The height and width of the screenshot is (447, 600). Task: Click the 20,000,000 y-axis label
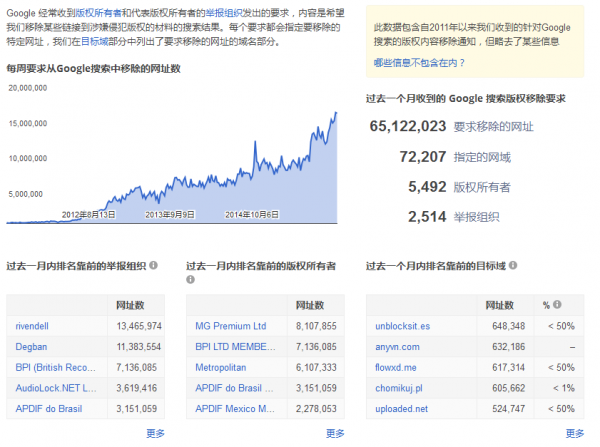(28, 88)
